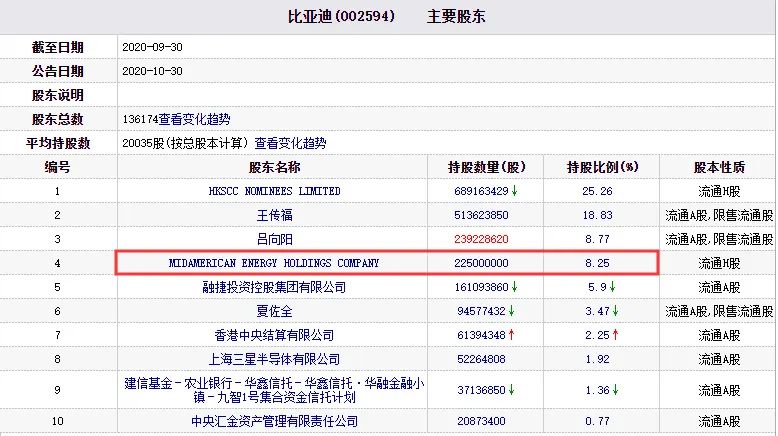This screenshot has height=436, width=778.
Task: Select the 截至日期 value 2020-09-30
Action: click(152, 47)
